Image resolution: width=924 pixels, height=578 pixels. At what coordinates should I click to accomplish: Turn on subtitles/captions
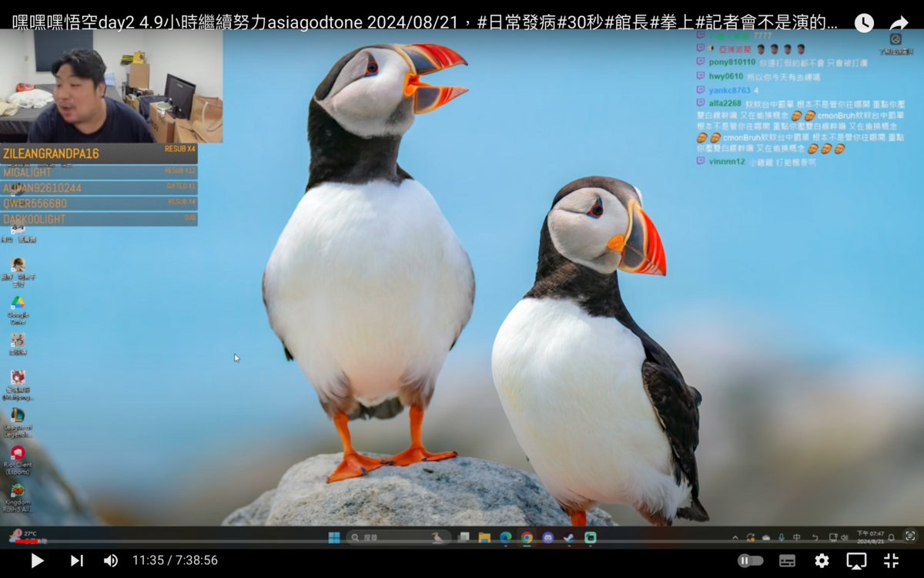coord(787,561)
